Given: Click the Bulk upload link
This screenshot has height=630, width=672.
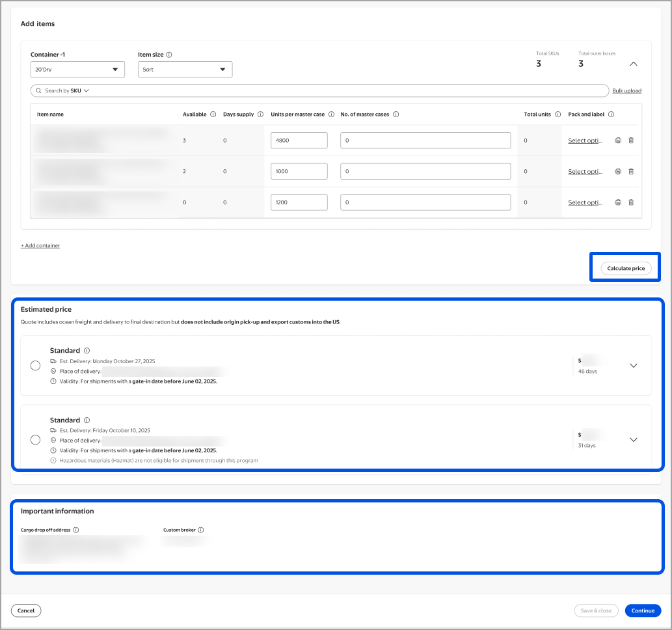Looking at the screenshot, I should click(626, 91).
